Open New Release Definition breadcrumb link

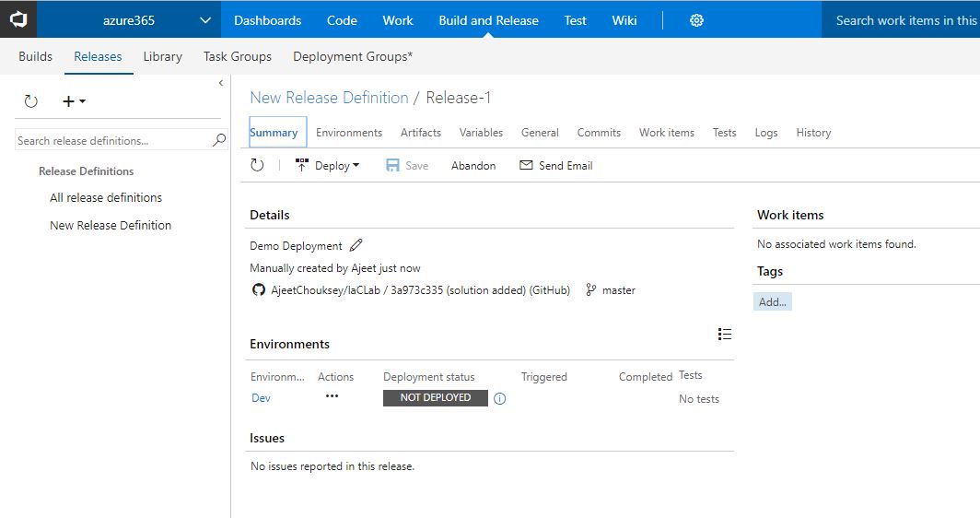pyautogui.click(x=329, y=98)
